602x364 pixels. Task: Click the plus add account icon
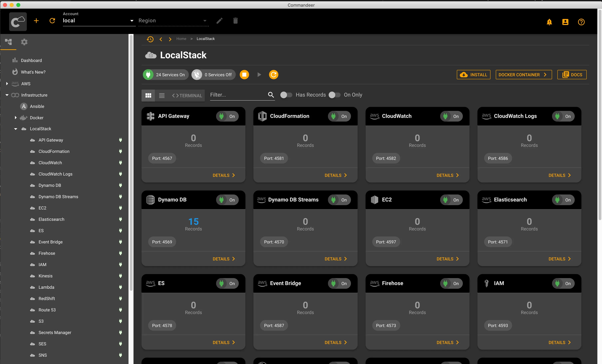[36, 21]
